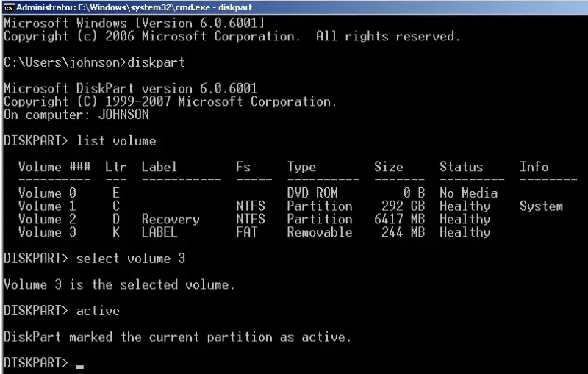Click the 'Type' column header
This screenshot has width=588, height=374.
(x=301, y=167)
